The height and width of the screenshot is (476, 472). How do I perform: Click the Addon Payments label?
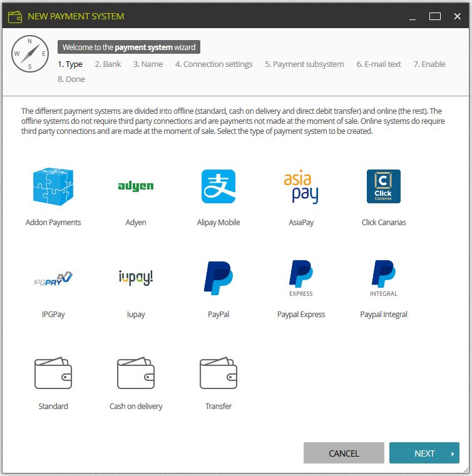click(x=53, y=223)
